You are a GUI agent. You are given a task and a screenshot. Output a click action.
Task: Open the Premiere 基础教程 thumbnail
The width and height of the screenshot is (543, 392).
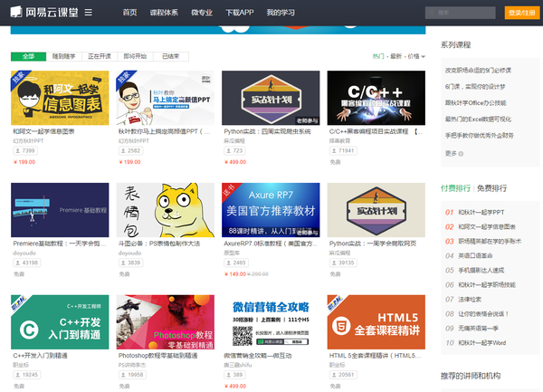[60, 210]
